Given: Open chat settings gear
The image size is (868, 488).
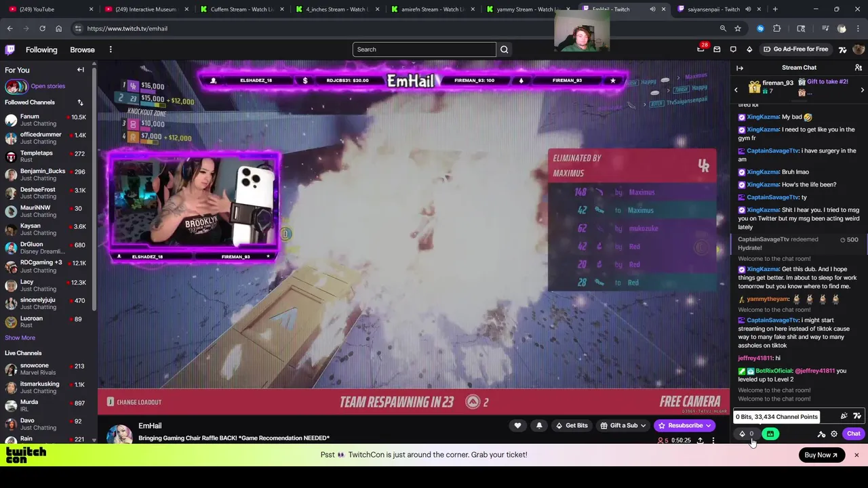Looking at the screenshot, I should 834,434.
